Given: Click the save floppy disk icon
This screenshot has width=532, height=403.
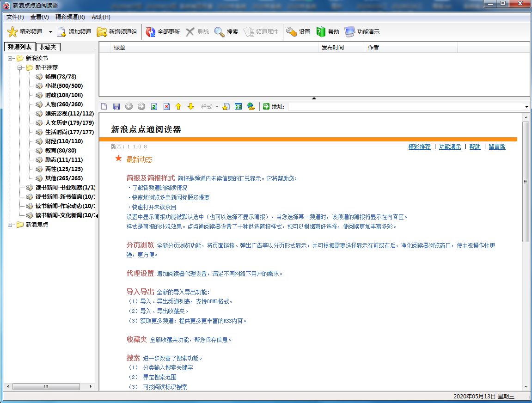Looking at the screenshot, I should [x=116, y=106].
